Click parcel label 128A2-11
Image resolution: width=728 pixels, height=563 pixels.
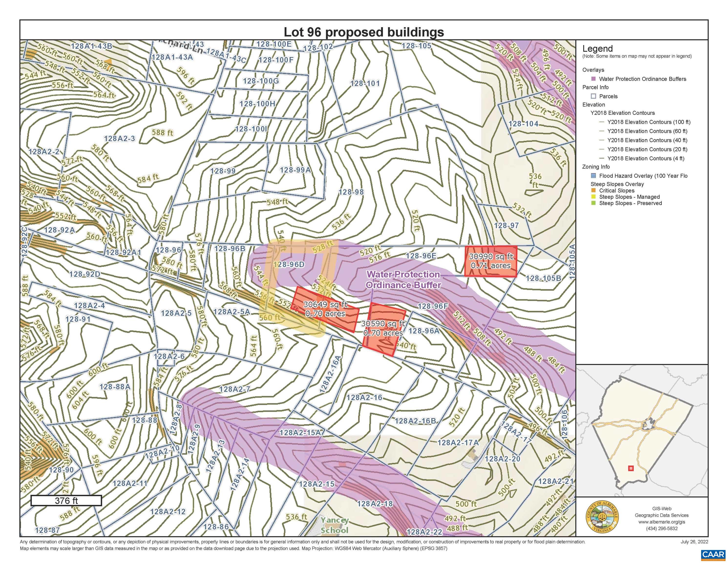pos(130,483)
